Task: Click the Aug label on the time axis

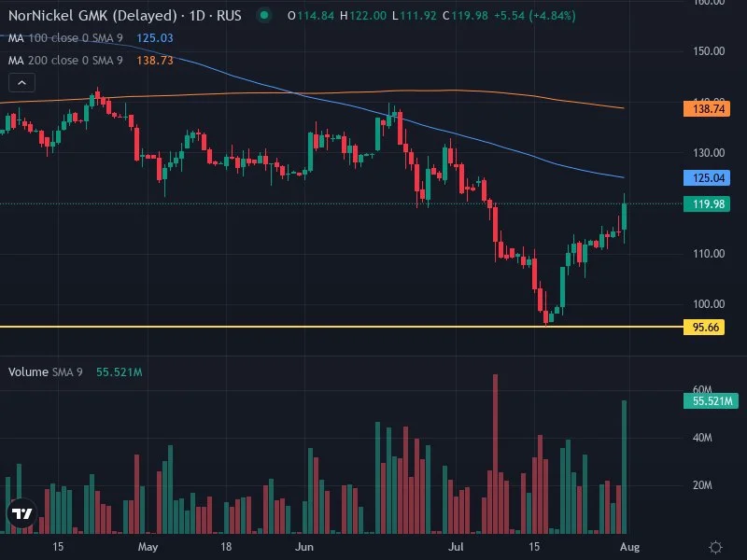Action: (629, 547)
